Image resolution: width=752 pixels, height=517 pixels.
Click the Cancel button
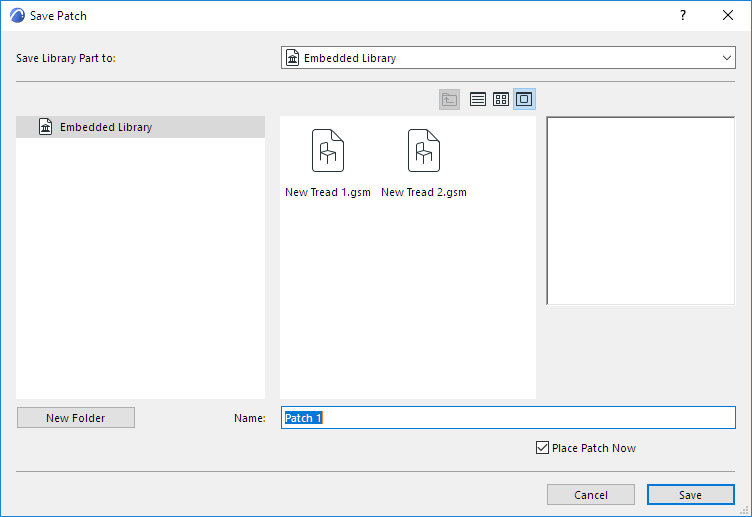click(x=591, y=495)
